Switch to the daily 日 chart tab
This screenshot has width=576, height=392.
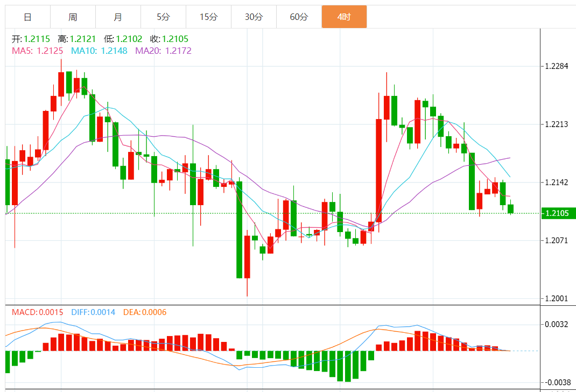[27, 17]
